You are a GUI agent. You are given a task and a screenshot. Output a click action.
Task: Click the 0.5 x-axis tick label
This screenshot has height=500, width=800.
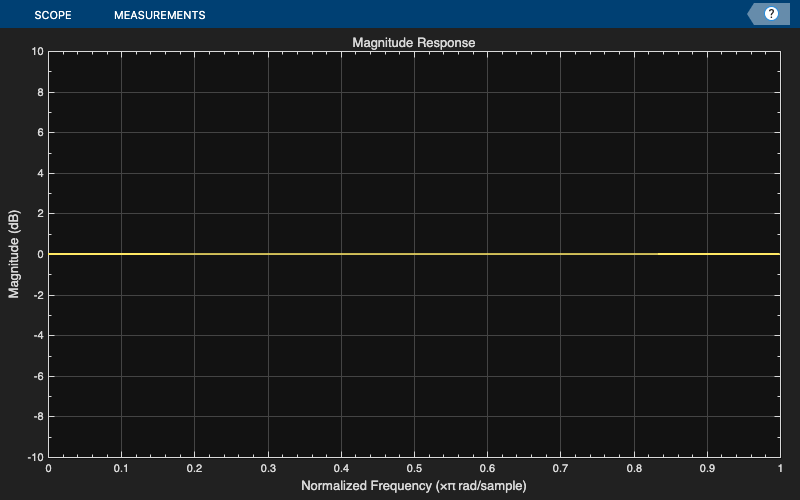414,468
